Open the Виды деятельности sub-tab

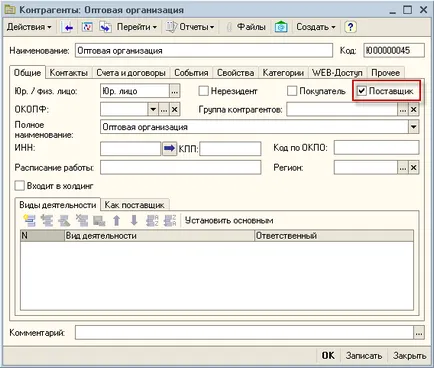click(x=57, y=205)
